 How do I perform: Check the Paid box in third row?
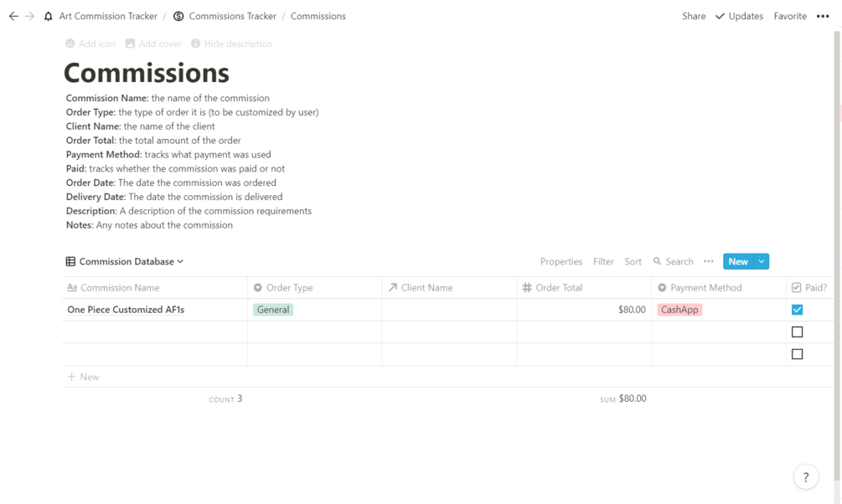[797, 354]
